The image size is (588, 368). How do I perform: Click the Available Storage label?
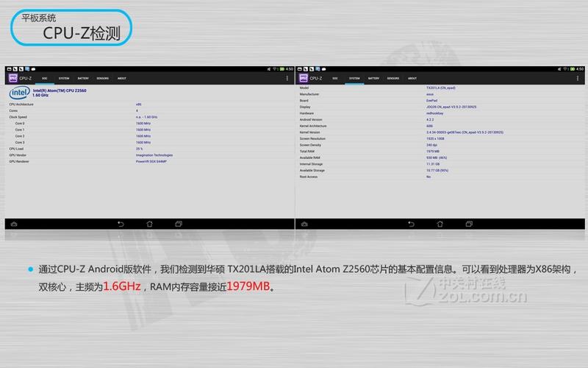tap(312, 171)
